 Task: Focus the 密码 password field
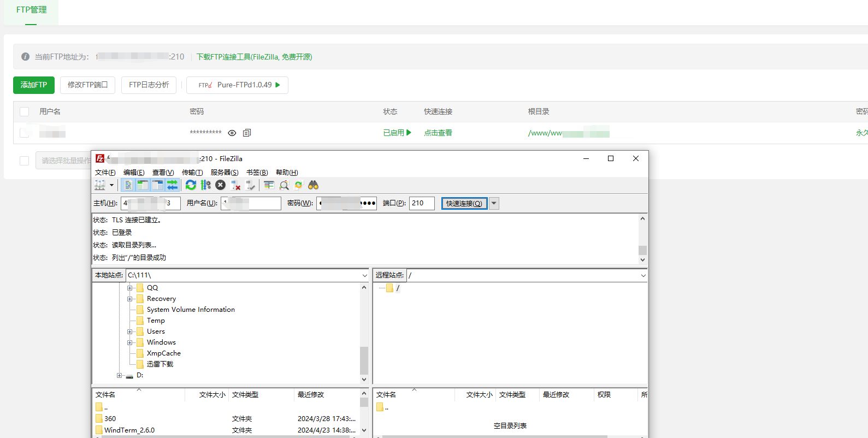tap(346, 203)
